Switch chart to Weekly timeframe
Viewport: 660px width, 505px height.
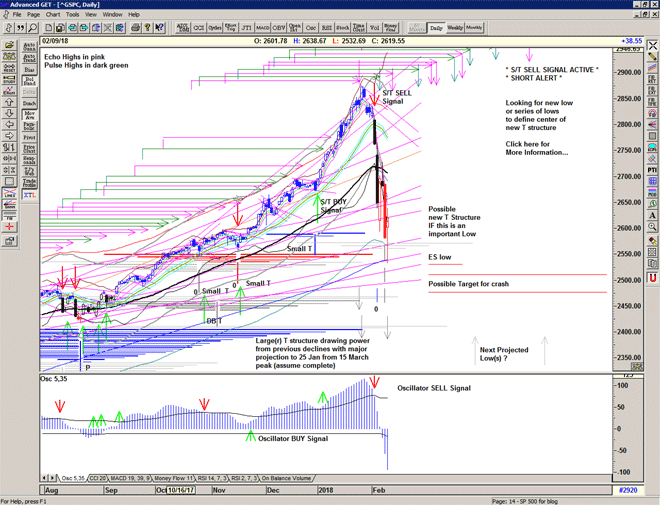455,28
